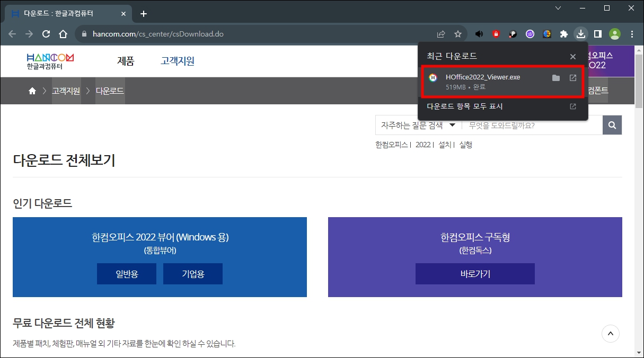Click the address bar URL
644x358 pixels.
click(x=157, y=34)
